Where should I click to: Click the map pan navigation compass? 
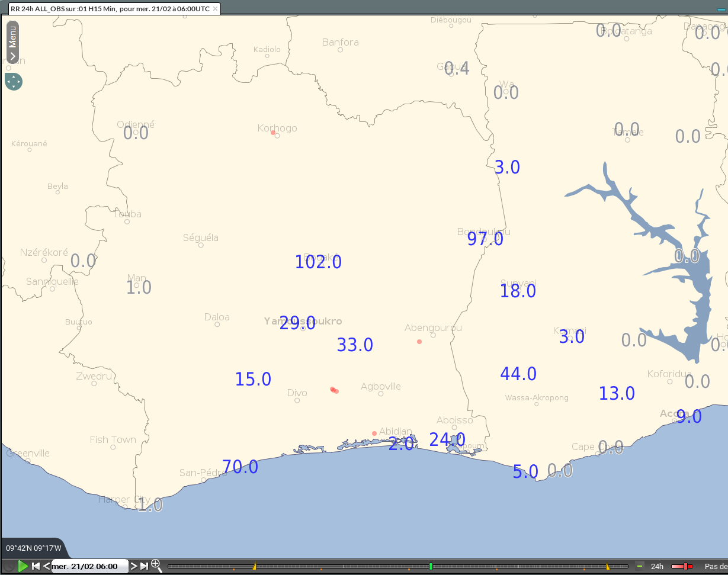coord(14,81)
